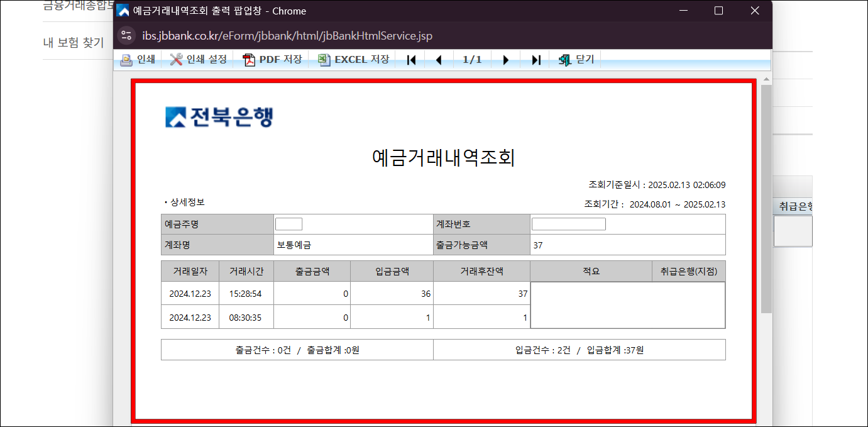Select the 예금거래내역조회 report title

tap(443, 157)
